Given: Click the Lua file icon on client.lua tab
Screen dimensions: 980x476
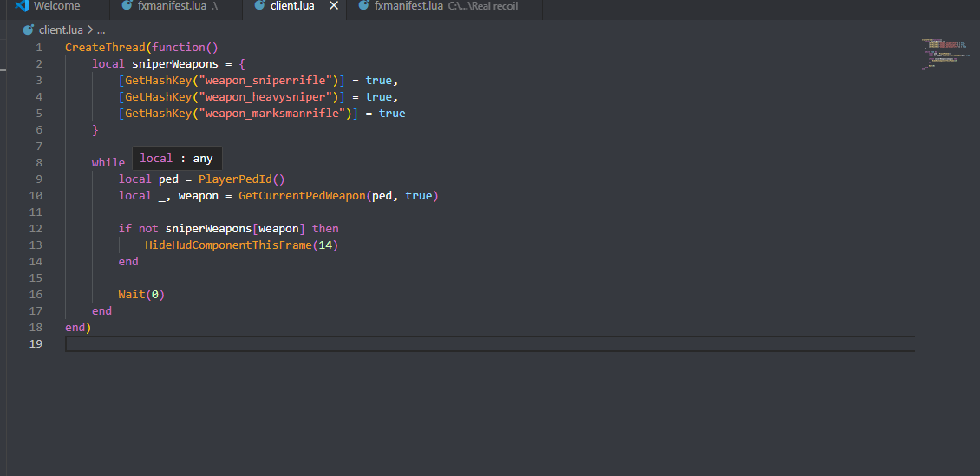Looking at the screenshot, I should [x=259, y=6].
